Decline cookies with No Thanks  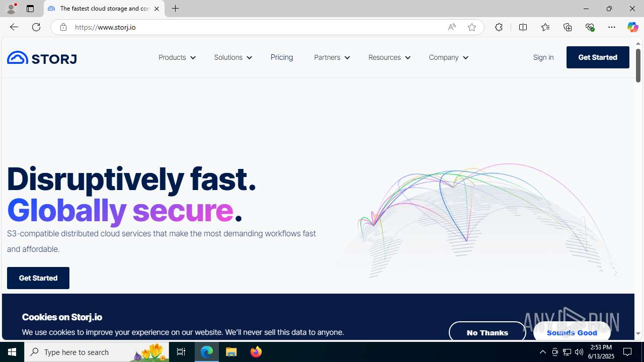coord(487,332)
